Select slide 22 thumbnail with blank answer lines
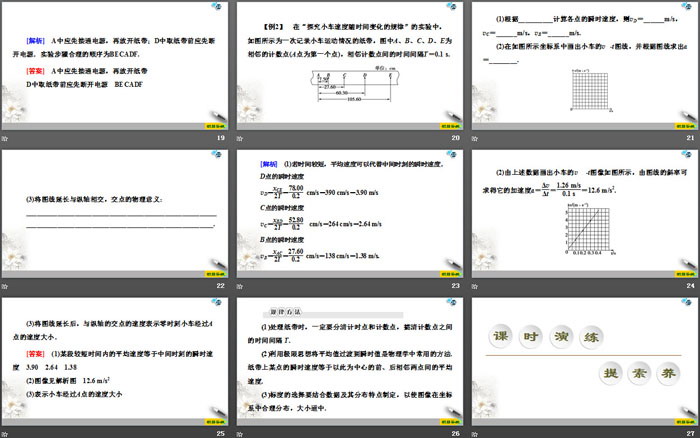The width and height of the screenshot is (700, 438). [x=115, y=213]
